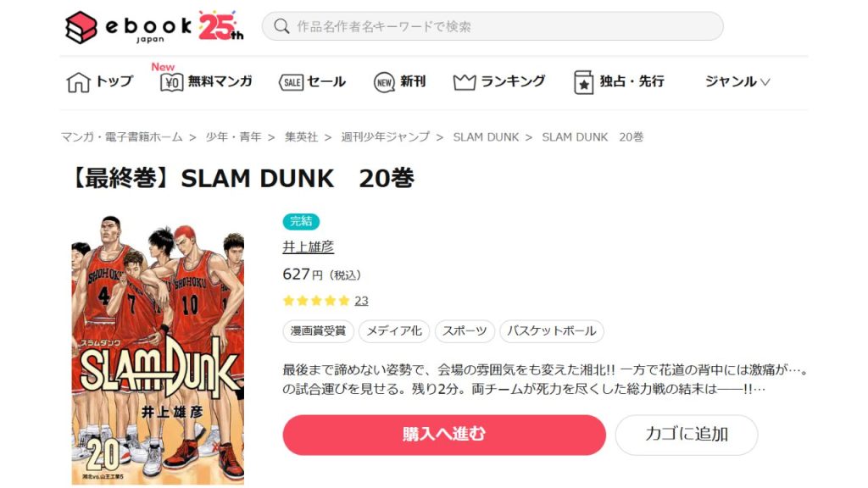This screenshot has width=868, height=488.
Task: Click the magnifying glass search icon
Action: point(281,26)
